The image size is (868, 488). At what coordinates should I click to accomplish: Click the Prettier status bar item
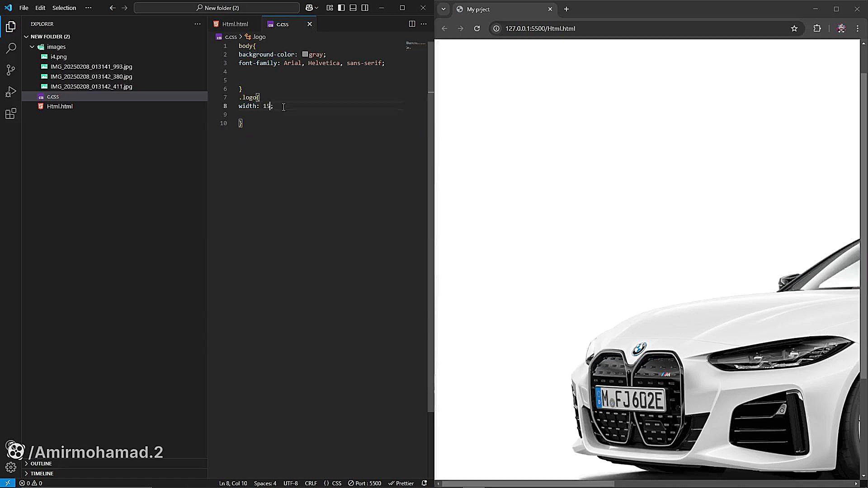click(401, 483)
